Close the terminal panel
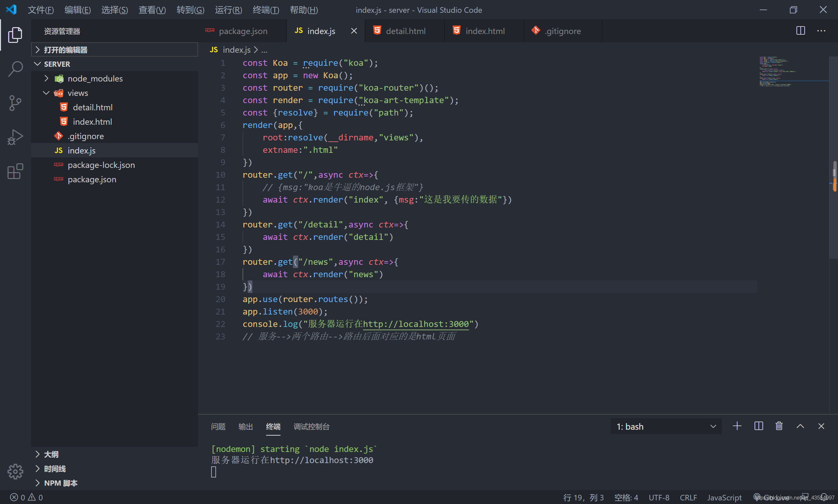Image resolution: width=838 pixels, height=504 pixels. 821,426
